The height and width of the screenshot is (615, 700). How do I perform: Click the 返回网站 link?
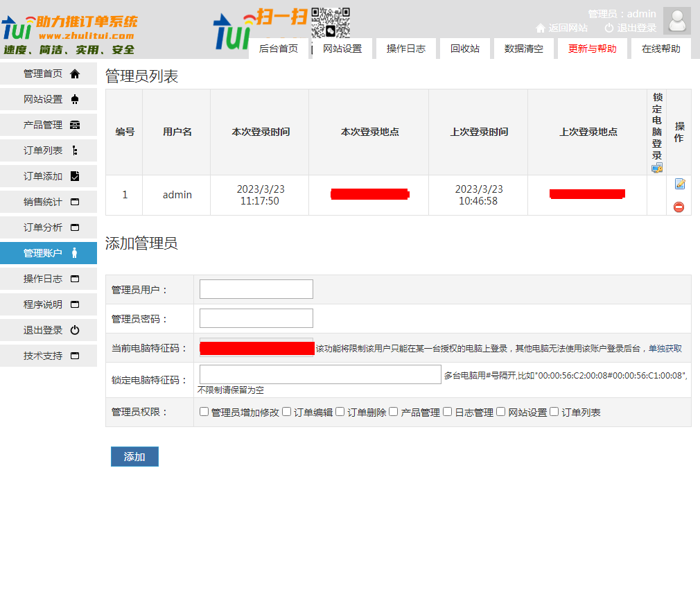pyautogui.click(x=561, y=28)
